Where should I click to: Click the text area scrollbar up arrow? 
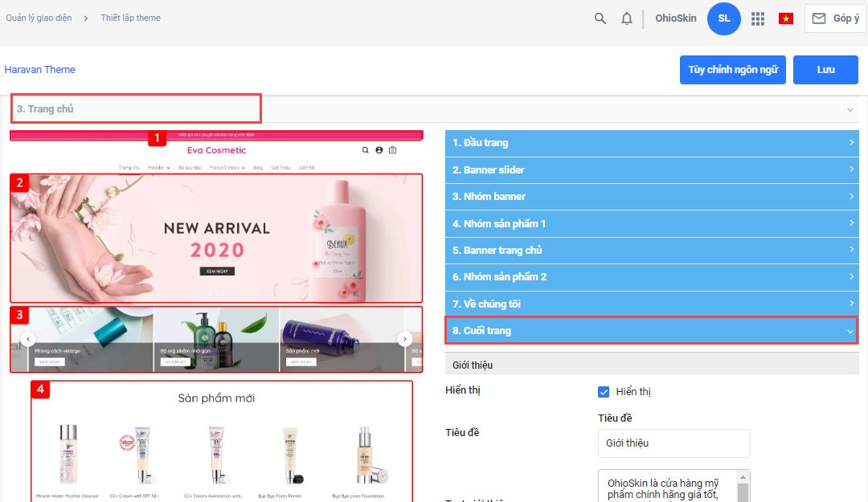point(743,476)
